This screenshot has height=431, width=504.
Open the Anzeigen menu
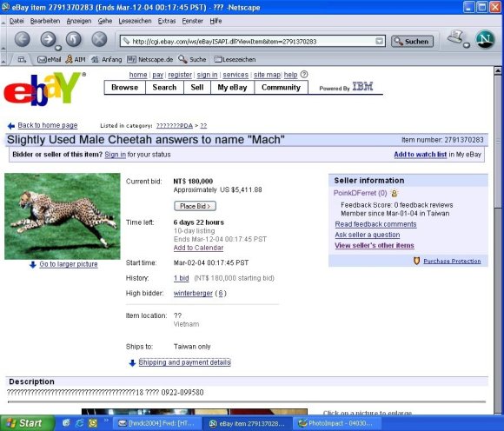tap(79, 21)
